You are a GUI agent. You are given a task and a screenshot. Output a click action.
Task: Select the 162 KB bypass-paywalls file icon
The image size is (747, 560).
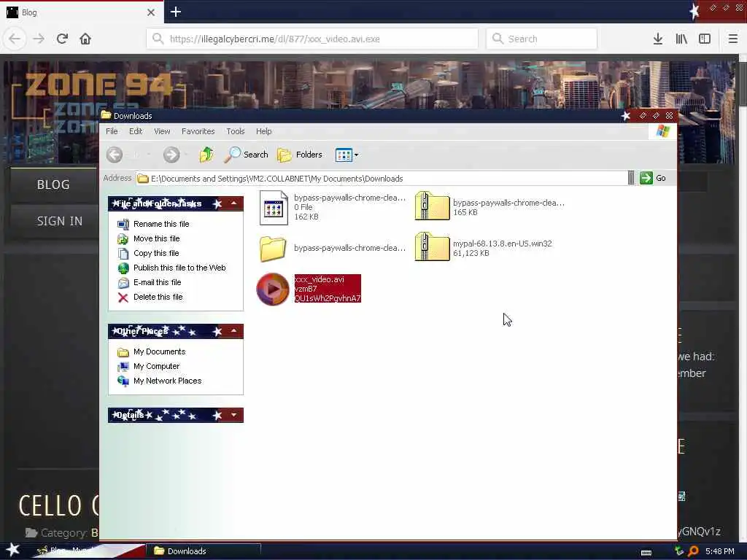click(x=274, y=208)
